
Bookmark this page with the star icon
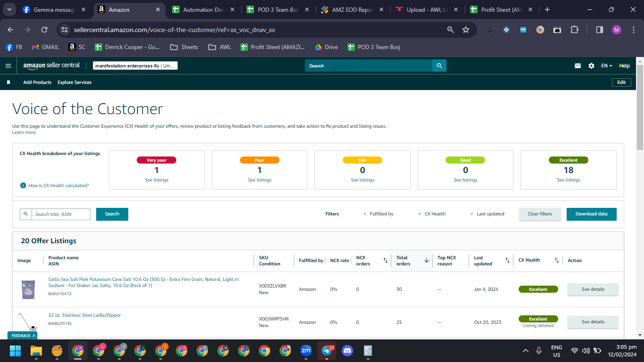click(466, 30)
